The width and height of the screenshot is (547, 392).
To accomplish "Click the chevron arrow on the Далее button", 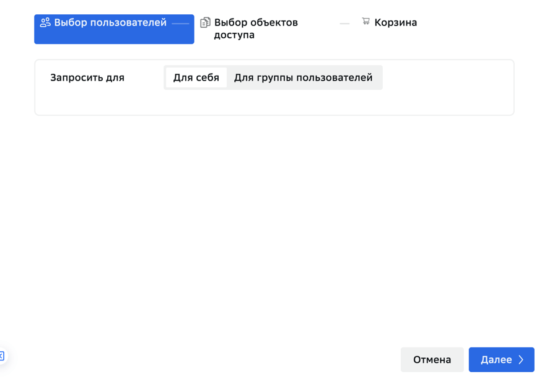I will (x=521, y=360).
